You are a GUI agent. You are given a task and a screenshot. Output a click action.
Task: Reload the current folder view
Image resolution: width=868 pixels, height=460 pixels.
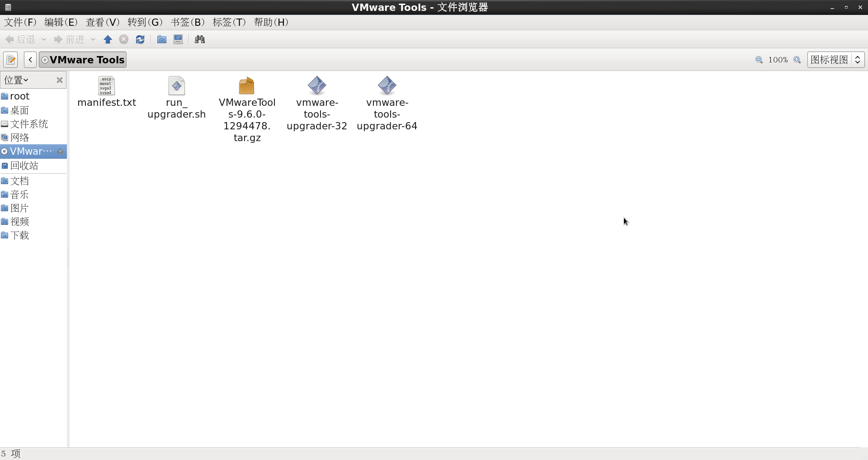point(140,40)
